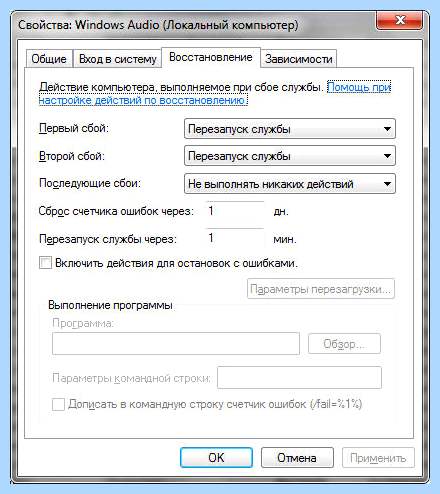Click the Сброс счетчика ошибок days field
The height and width of the screenshot is (494, 440).
pos(235,211)
